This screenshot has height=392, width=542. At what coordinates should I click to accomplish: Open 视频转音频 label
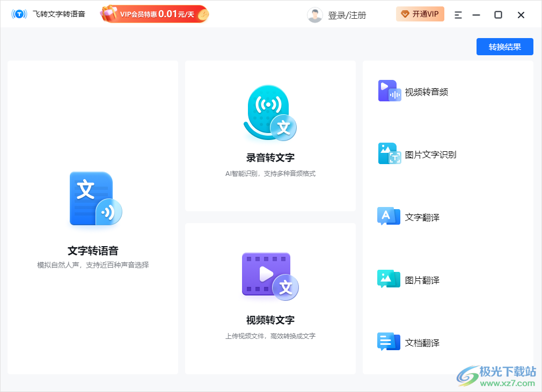click(x=427, y=92)
